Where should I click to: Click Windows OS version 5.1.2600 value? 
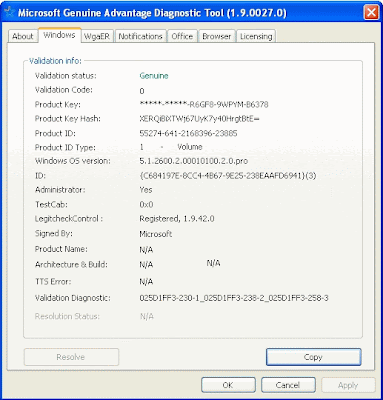(x=193, y=161)
